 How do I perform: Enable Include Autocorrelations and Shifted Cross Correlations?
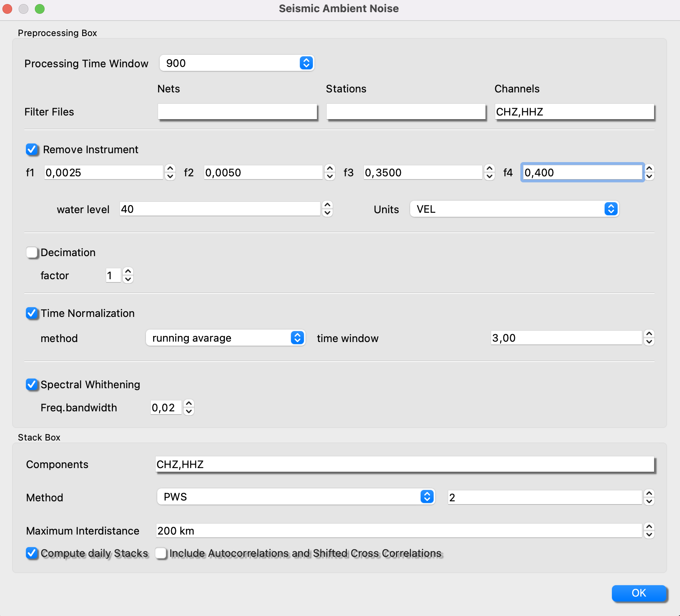[161, 553]
